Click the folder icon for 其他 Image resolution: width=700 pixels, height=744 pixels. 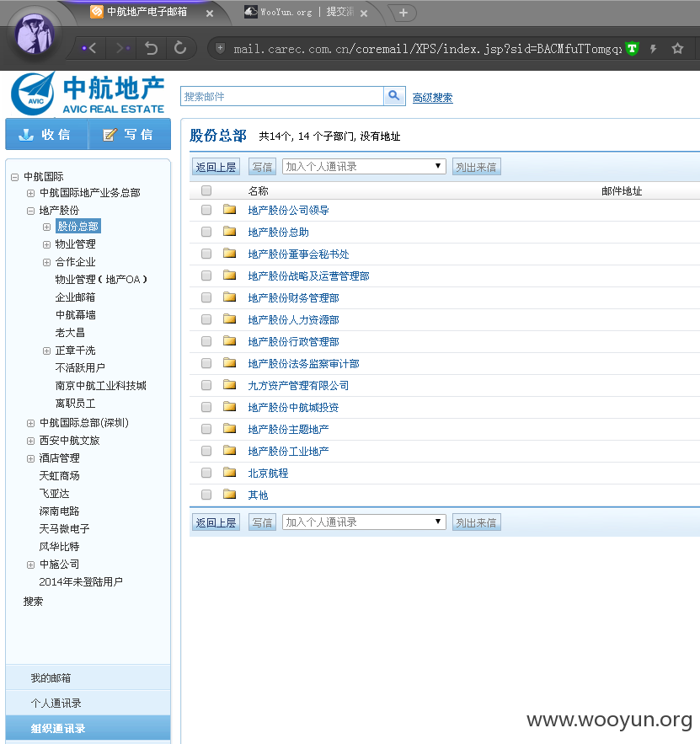[229, 494]
